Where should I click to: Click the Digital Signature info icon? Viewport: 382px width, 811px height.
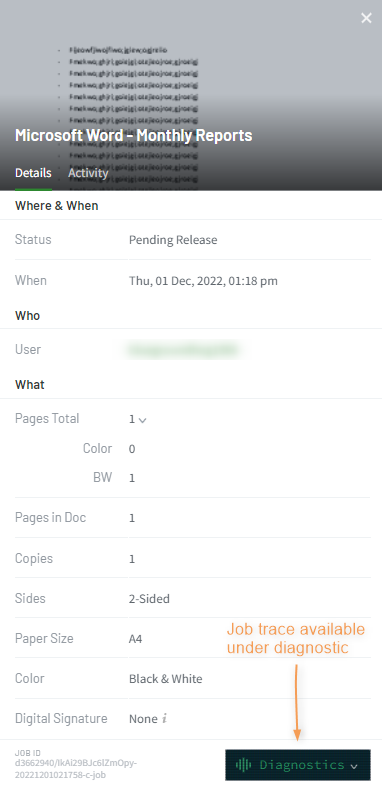click(164, 719)
